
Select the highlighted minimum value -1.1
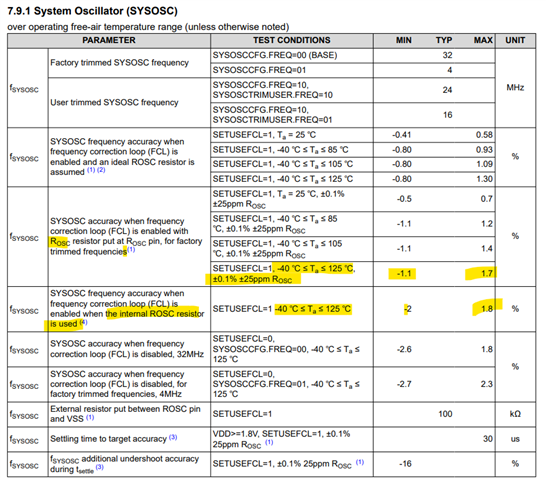404,274
